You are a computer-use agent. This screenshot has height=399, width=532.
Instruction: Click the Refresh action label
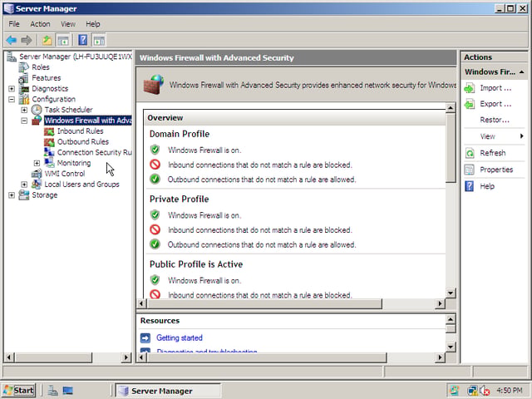pos(493,153)
